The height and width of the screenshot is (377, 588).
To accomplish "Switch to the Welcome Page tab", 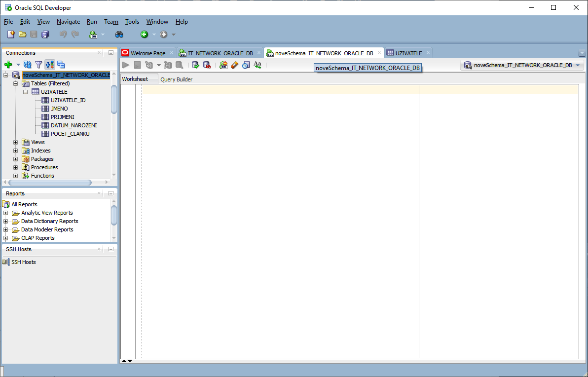I will click(147, 53).
